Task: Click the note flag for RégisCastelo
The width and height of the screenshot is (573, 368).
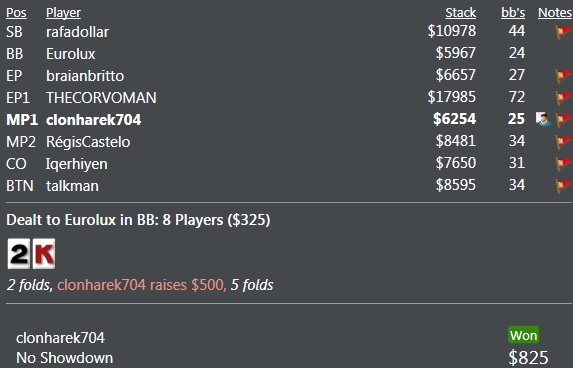Action: [x=563, y=142]
